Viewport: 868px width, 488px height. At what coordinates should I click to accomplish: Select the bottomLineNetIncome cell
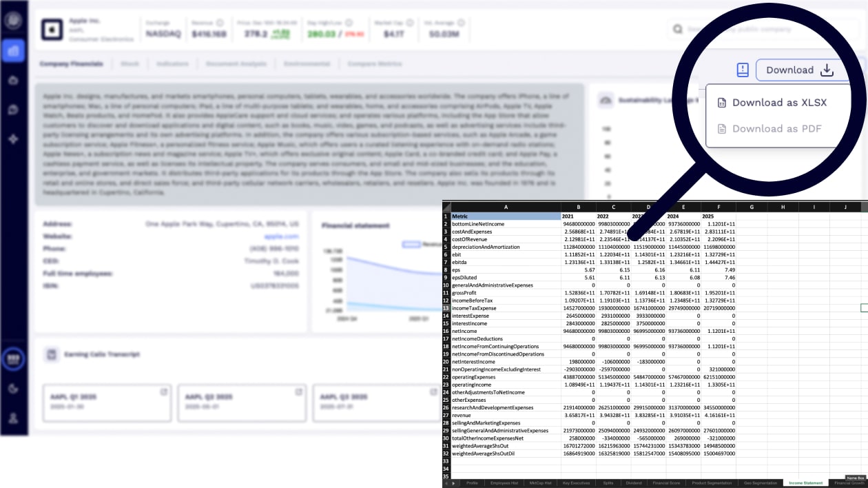coord(506,224)
